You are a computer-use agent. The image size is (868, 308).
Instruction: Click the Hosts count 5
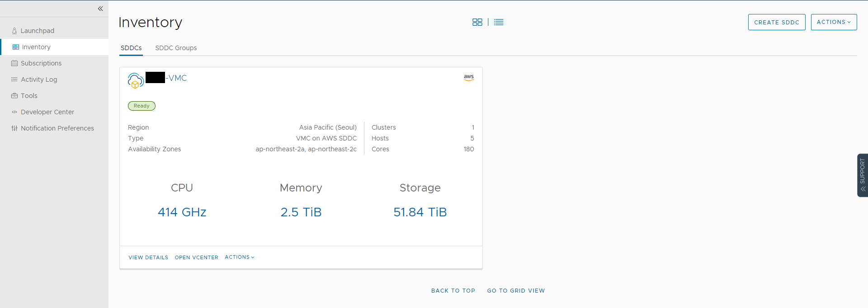click(x=472, y=138)
